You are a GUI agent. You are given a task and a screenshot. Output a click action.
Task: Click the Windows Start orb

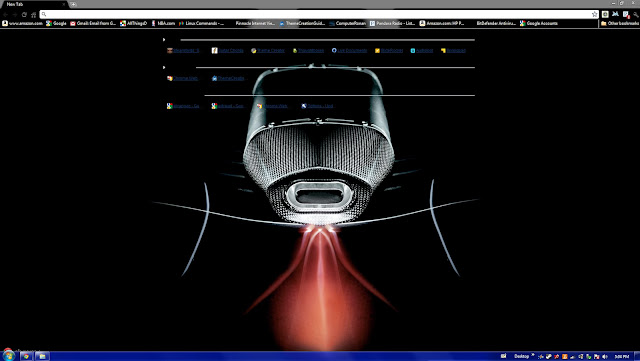8,355
